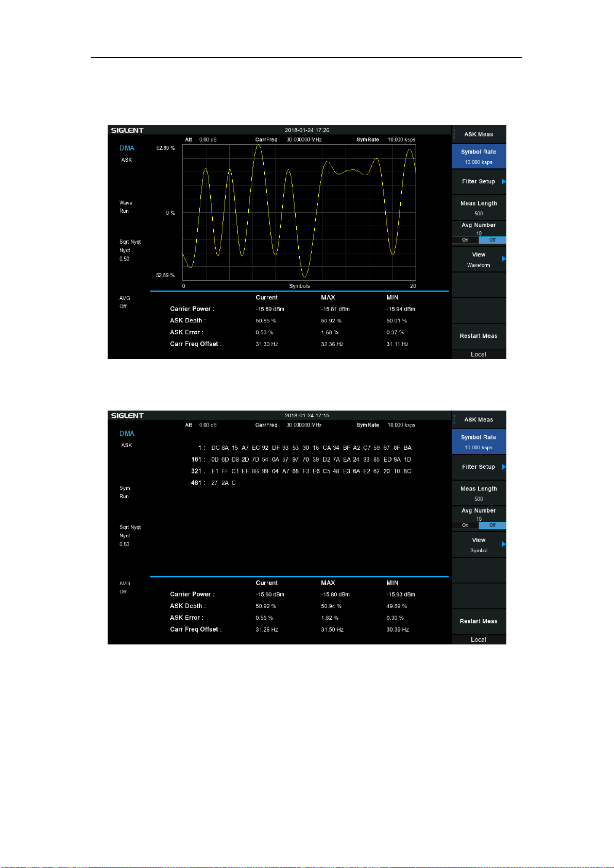Open the ASK Meas menu title, waveform screen
Viewport: 614px width, 868px height.
click(479, 134)
